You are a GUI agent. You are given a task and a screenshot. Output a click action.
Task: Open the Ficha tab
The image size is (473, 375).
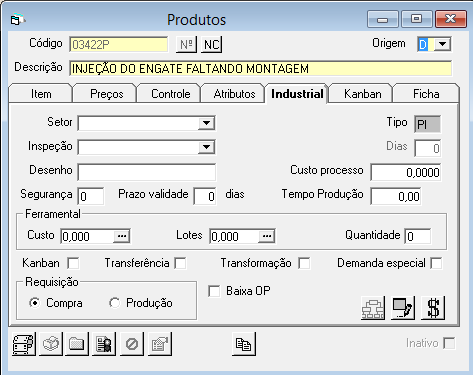[426, 94]
